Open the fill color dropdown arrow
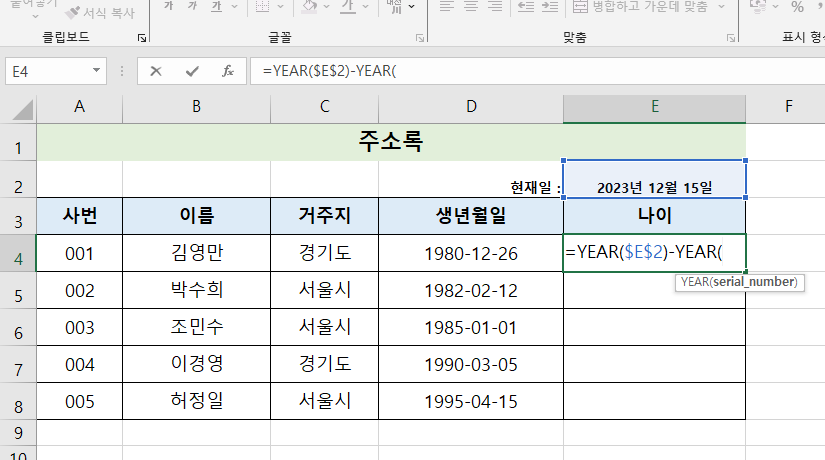 click(327, 6)
